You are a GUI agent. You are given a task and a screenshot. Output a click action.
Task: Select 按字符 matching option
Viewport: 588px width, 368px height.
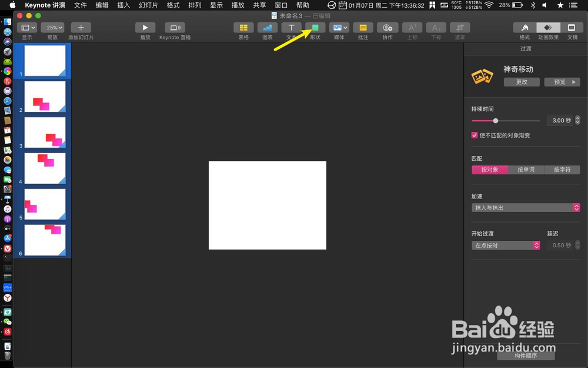[562, 170]
